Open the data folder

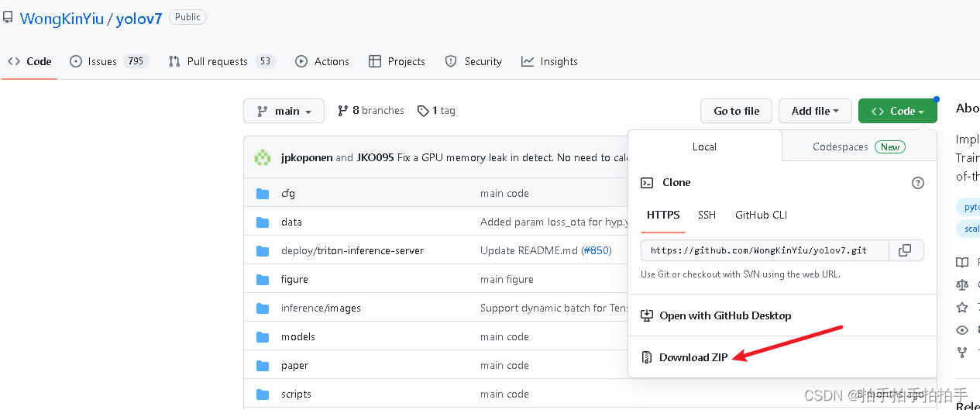pyautogui.click(x=291, y=222)
